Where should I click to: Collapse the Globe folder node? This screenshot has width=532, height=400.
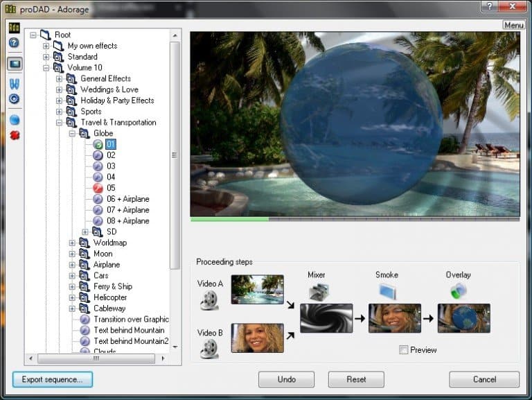[72, 133]
